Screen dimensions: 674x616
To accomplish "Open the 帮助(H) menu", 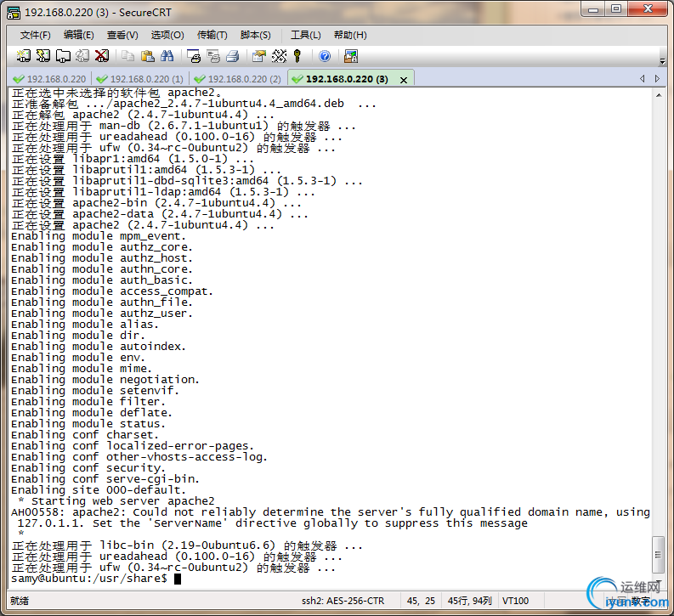I will 350,35.
